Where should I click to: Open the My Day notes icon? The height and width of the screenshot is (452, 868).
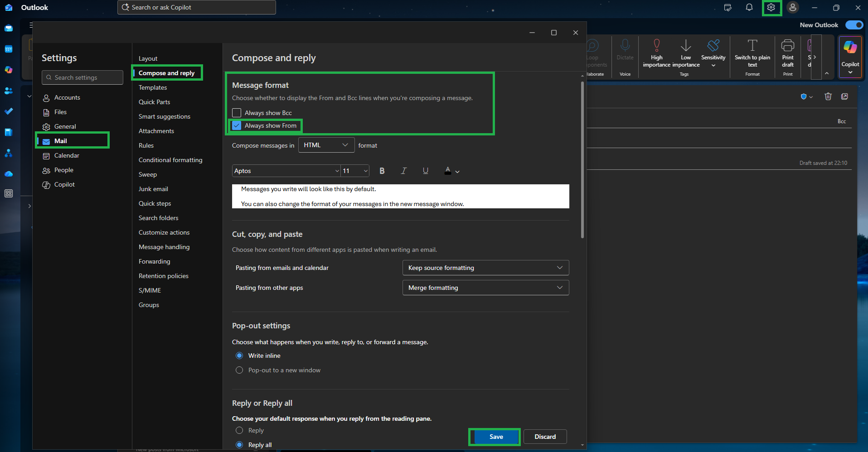pos(728,7)
